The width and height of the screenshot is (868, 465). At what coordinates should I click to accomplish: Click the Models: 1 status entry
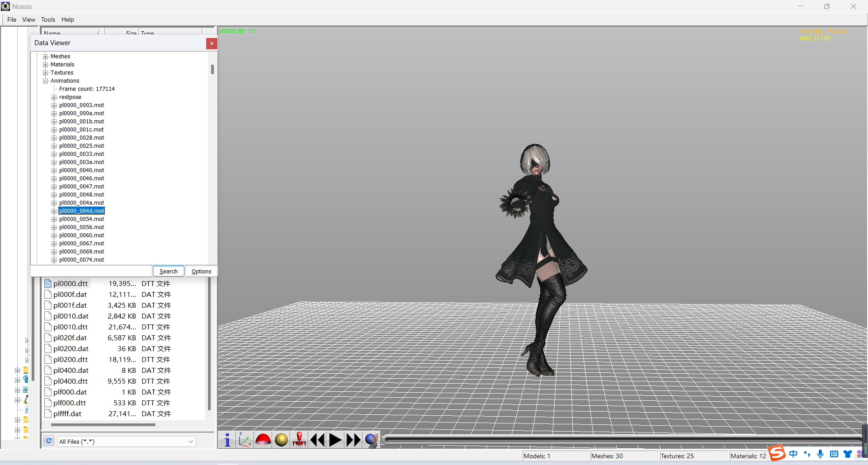point(537,456)
